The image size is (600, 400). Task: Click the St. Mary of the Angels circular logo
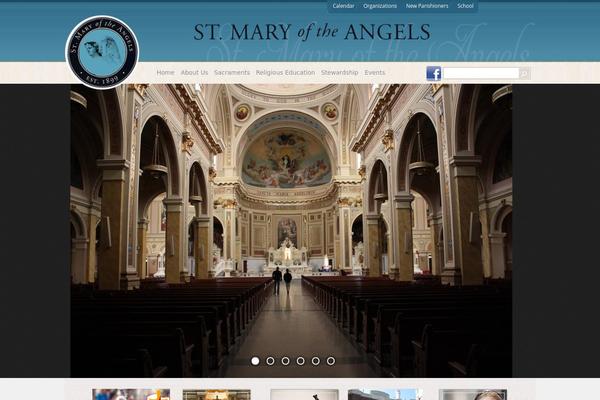coord(102,52)
